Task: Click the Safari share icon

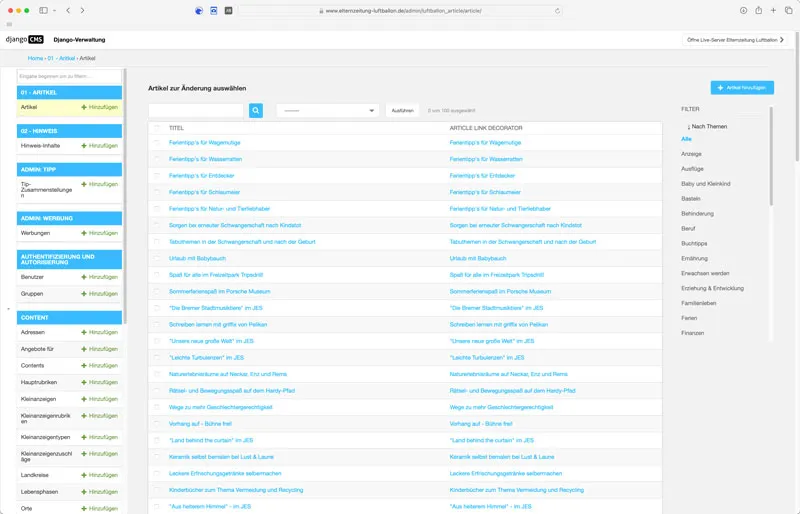Action: click(x=759, y=10)
